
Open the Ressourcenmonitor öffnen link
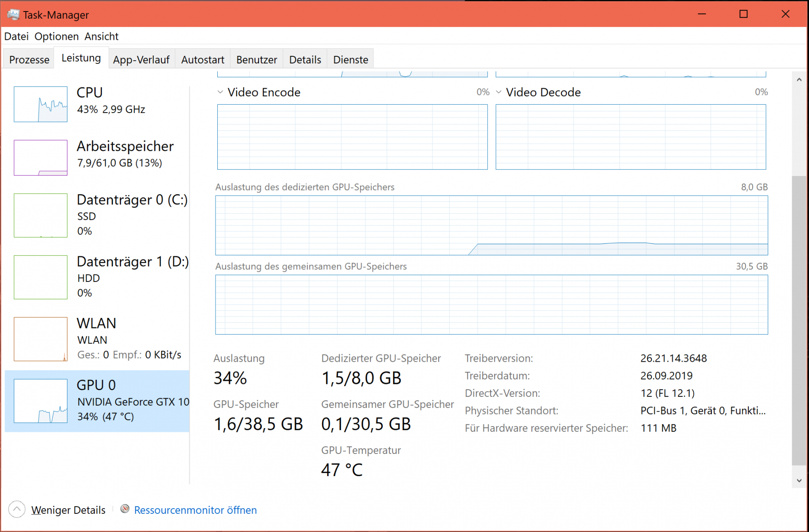195,510
